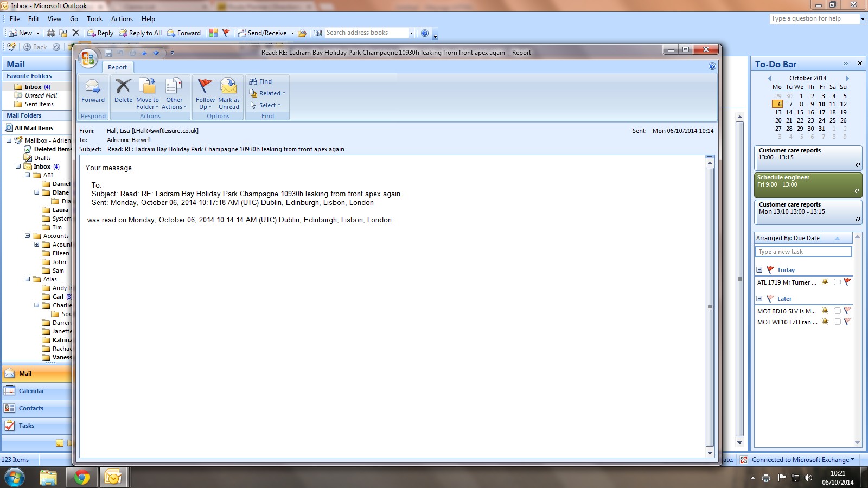Screen dimensions: 868x488
Task: Go to the previous month in the calendar
Action: [x=769, y=78]
